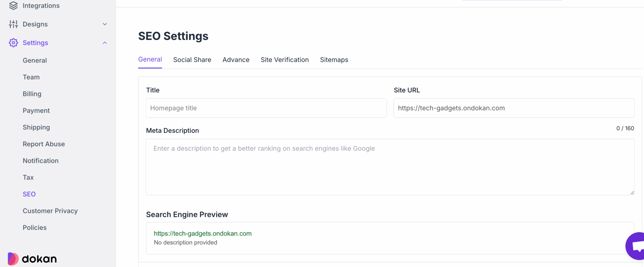Click the Designs label in sidebar
The width and height of the screenshot is (644, 267).
pyautogui.click(x=35, y=24)
